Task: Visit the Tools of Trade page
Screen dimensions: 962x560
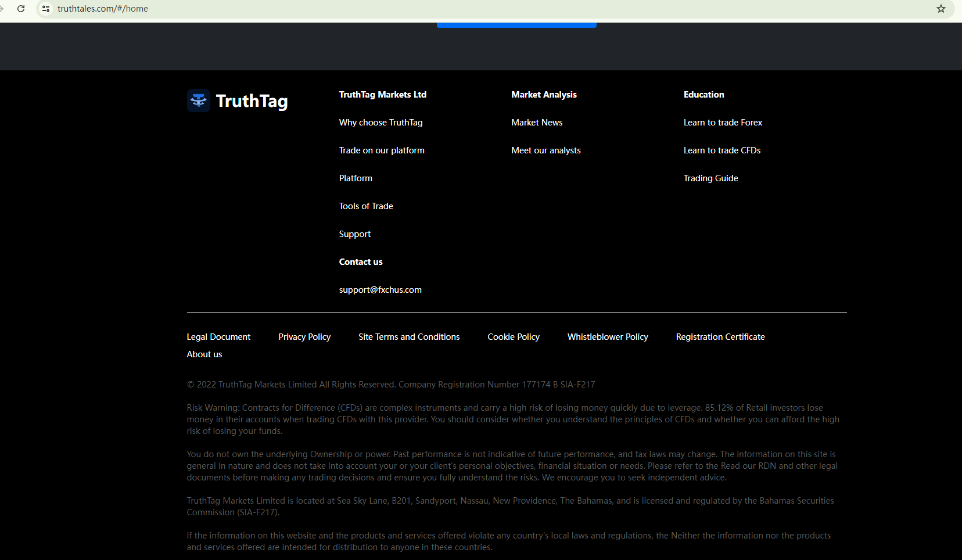Action: coord(366,206)
